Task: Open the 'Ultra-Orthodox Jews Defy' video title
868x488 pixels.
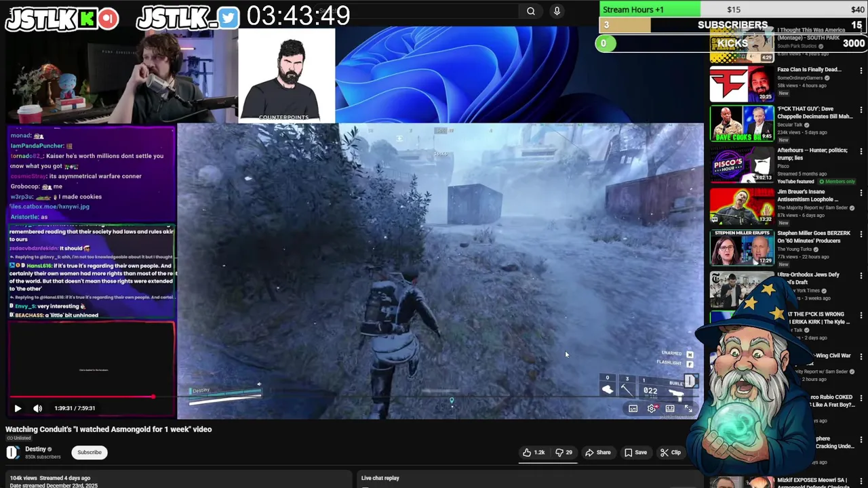Action: (808, 279)
